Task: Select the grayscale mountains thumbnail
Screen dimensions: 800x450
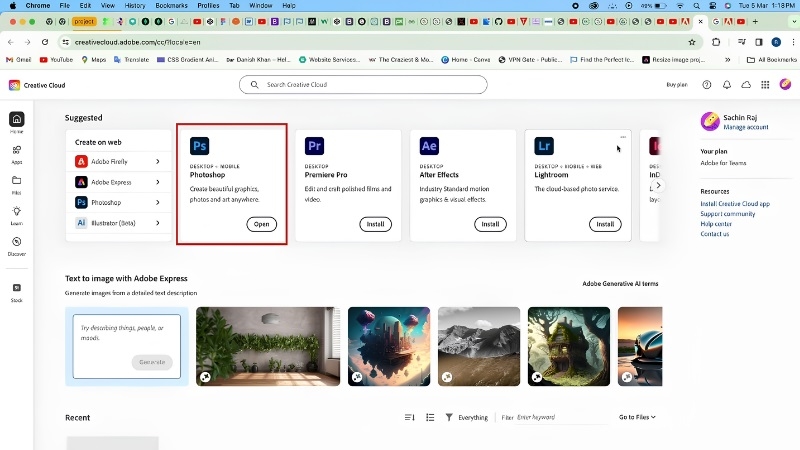Action: [x=479, y=346]
